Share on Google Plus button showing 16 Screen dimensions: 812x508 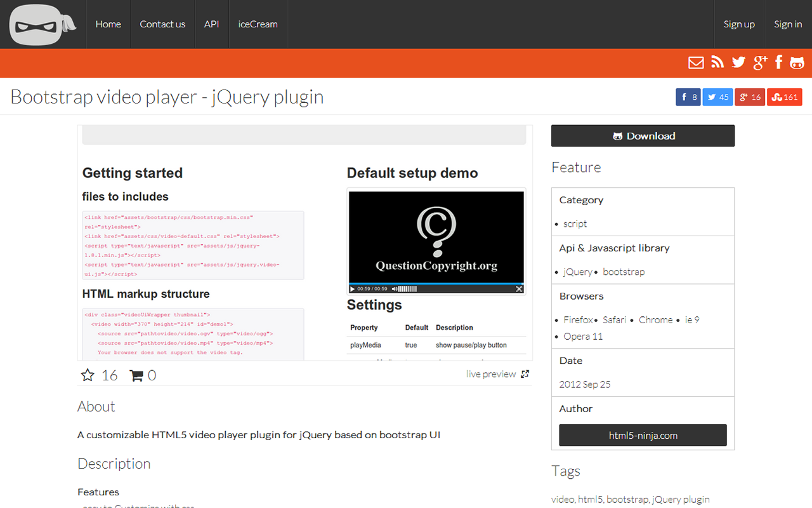click(x=750, y=97)
